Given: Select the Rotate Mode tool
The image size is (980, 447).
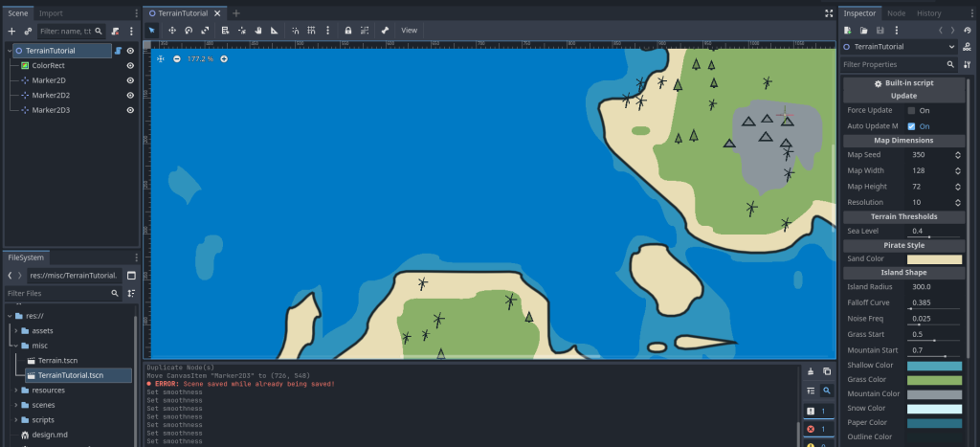Looking at the screenshot, I should (189, 31).
